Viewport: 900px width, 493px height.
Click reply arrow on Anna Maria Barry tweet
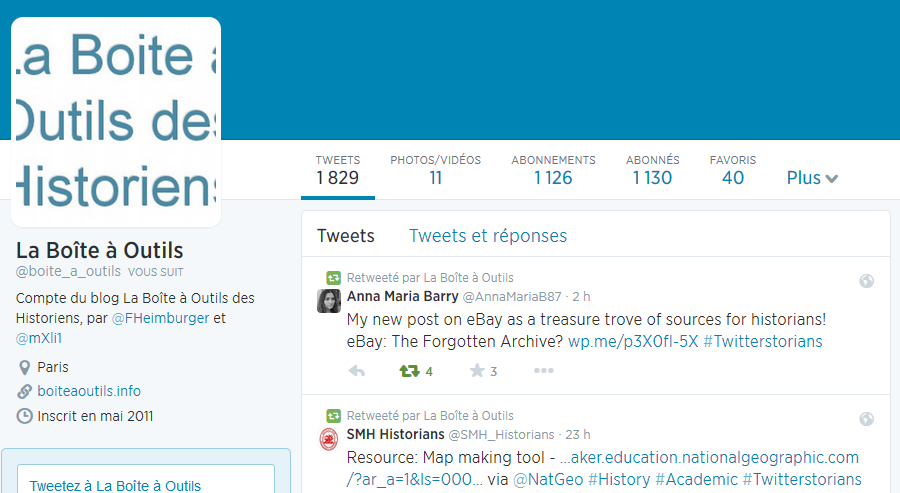pos(357,371)
